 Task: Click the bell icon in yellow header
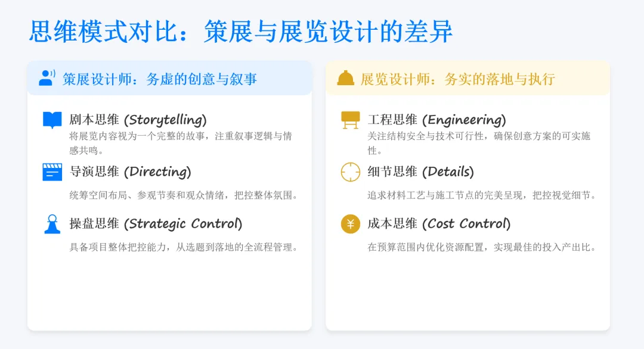pos(345,78)
